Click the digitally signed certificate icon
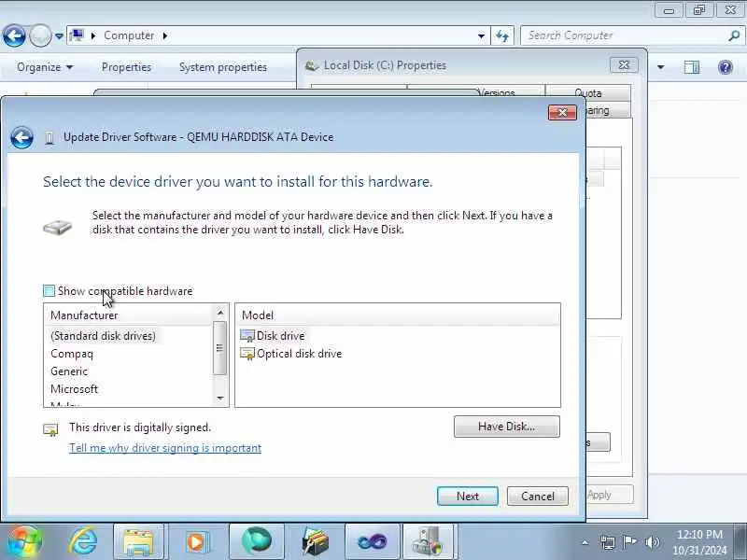This screenshot has width=747, height=560. point(50,429)
